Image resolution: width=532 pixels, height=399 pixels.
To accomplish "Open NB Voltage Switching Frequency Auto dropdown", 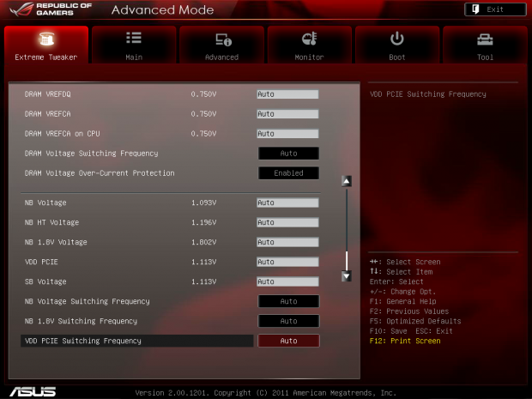I will pos(288,301).
